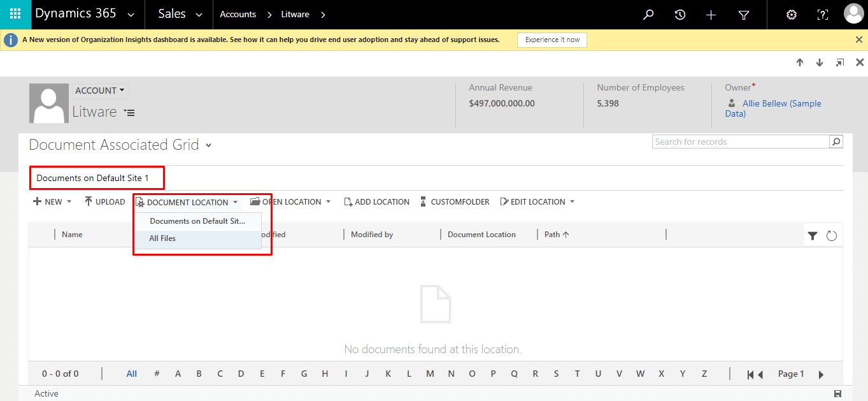Viewport: 868px width, 401px height.
Task: Go to previous record up arrow
Action: (800, 62)
